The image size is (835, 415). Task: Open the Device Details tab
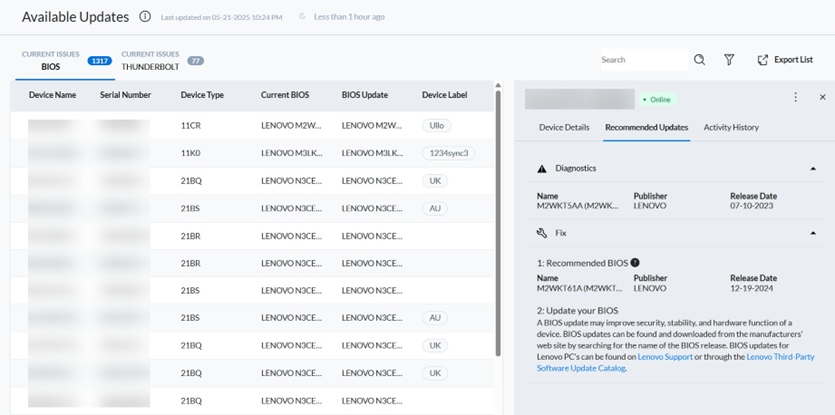tap(564, 127)
